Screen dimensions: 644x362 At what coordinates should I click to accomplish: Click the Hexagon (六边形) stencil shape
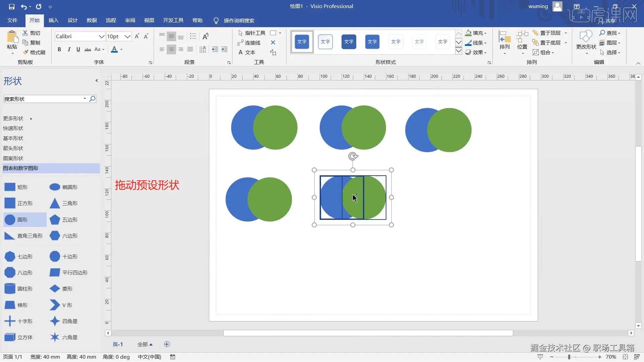click(55, 236)
